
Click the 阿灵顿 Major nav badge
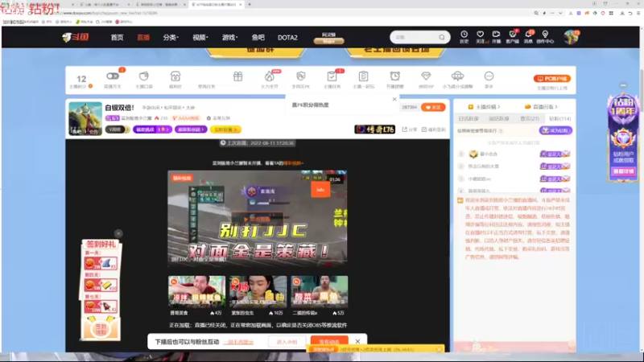pos(328,38)
